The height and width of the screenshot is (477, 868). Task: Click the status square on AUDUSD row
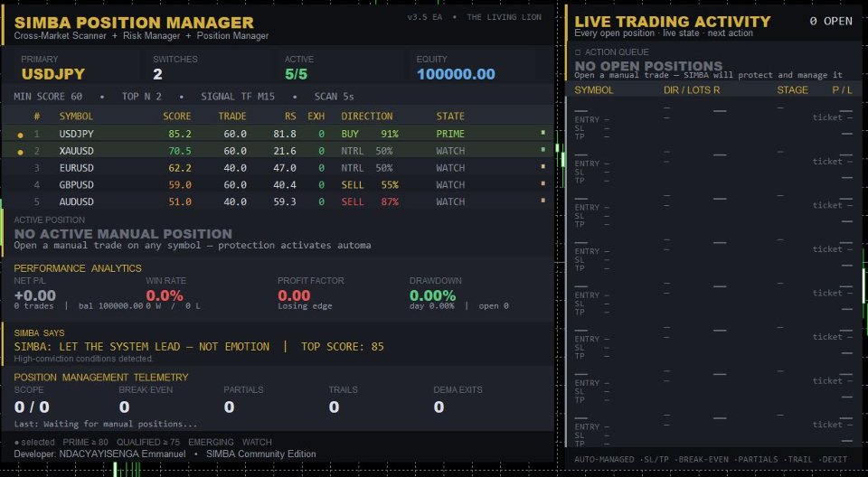[x=543, y=201]
